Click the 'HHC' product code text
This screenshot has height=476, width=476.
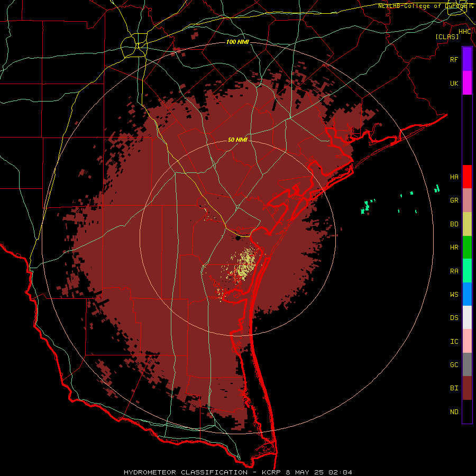[x=465, y=32]
